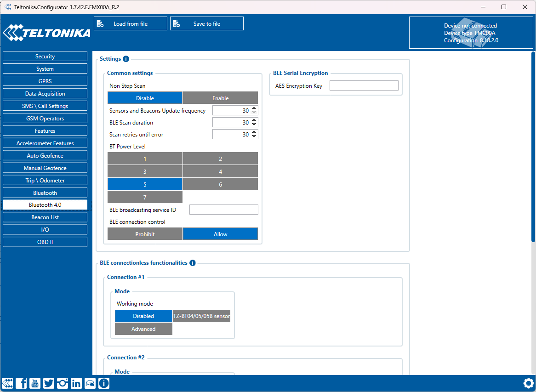
Task: Open the Security section
Action: 45,57
